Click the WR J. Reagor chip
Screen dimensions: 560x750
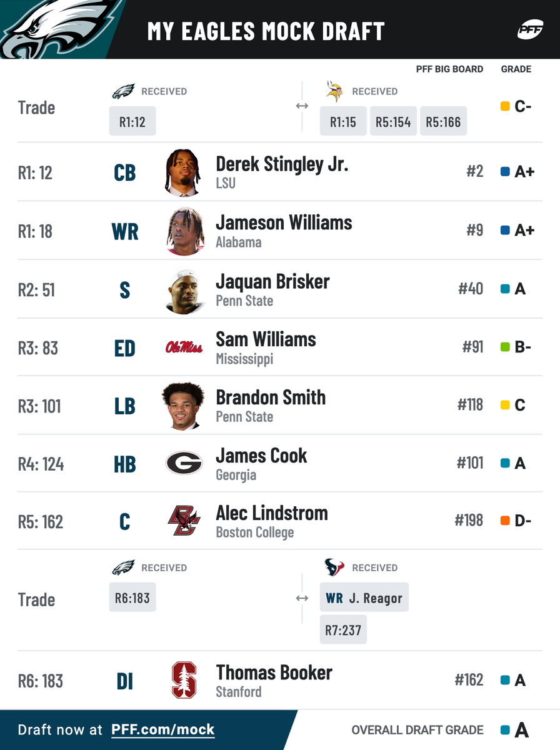click(x=364, y=598)
